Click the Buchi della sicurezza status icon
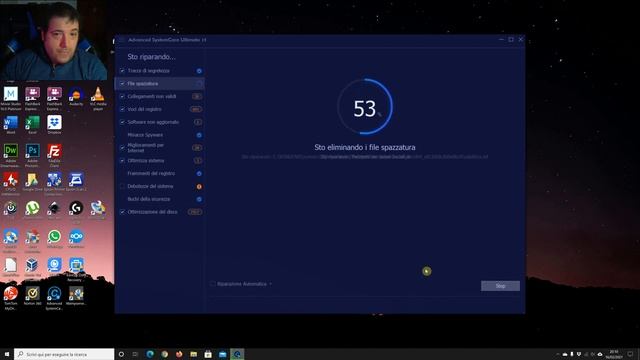The height and width of the screenshot is (360, 640). click(199, 199)
